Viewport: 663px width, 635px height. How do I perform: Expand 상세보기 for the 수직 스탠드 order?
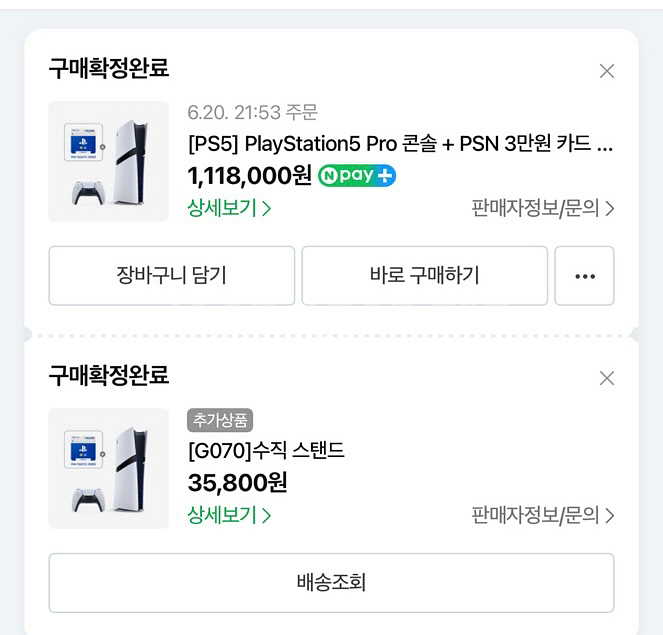[x=229, y=515]
